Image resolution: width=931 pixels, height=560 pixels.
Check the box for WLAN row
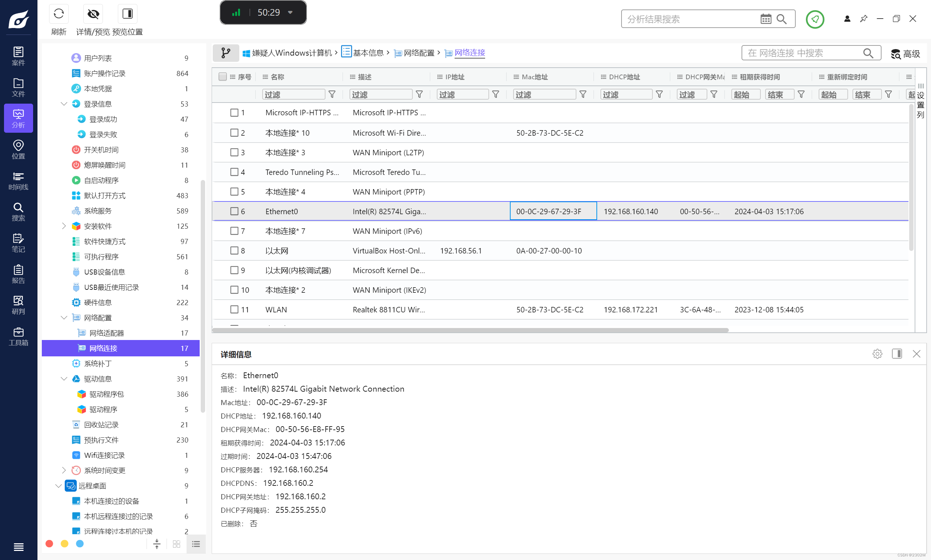coord(234,309)
